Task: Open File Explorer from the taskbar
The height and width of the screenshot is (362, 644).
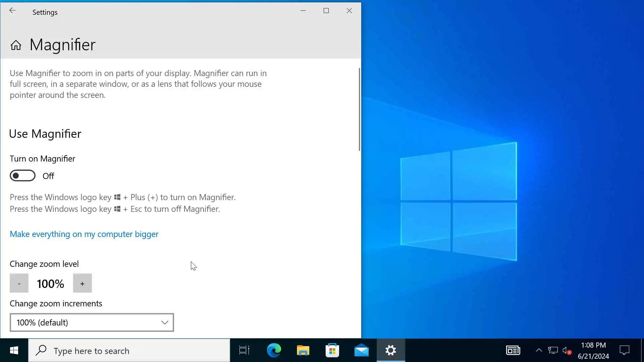Action: (303, 351)
